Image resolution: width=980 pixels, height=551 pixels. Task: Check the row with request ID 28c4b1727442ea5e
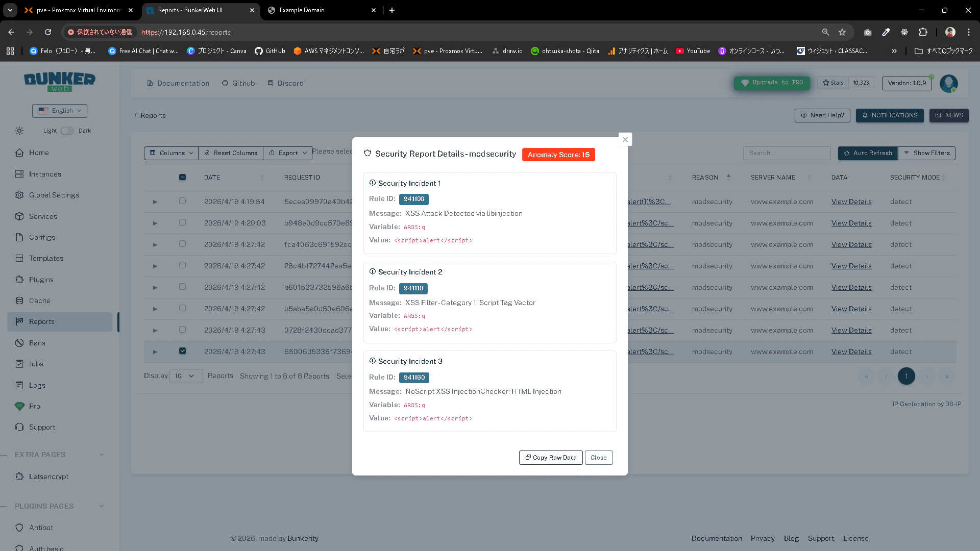(182, 265)
